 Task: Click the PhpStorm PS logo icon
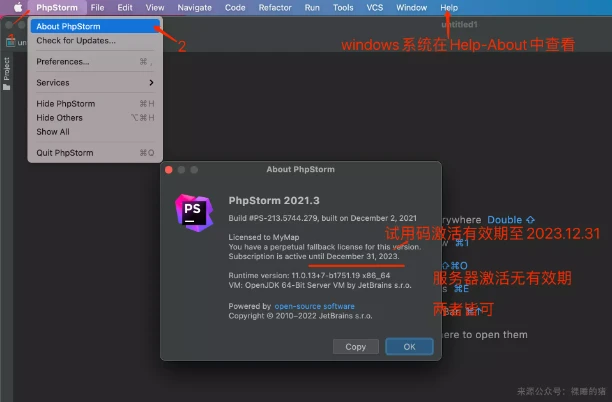[194, 213]
